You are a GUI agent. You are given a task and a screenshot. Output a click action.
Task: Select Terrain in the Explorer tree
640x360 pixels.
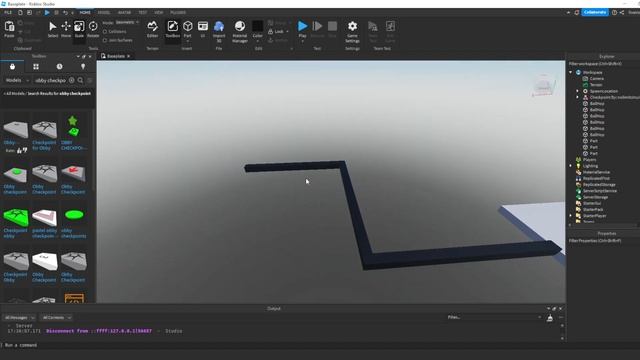coord(596,85)
